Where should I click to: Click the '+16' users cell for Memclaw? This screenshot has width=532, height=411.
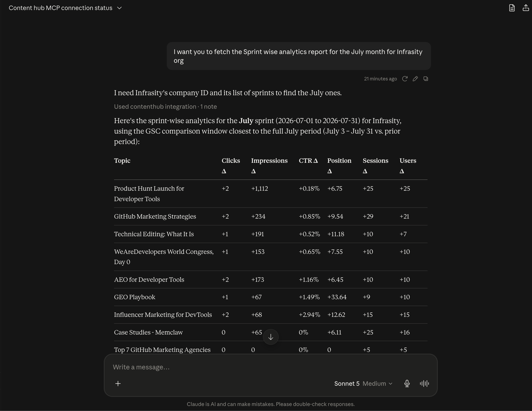(x=404, y=332)
